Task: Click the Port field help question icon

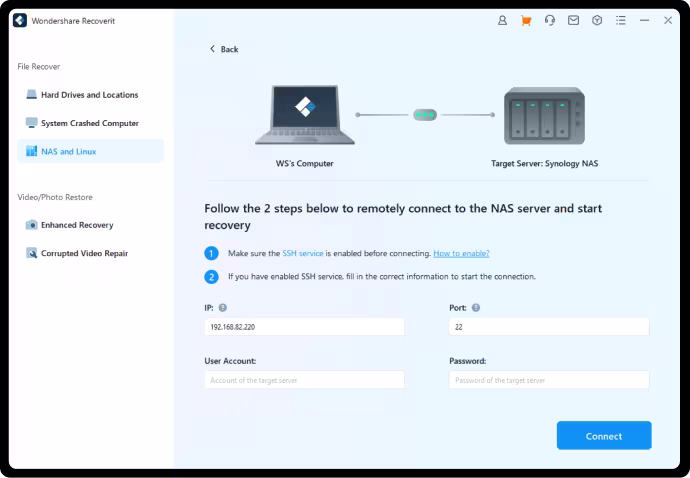Action: [476, 308]
